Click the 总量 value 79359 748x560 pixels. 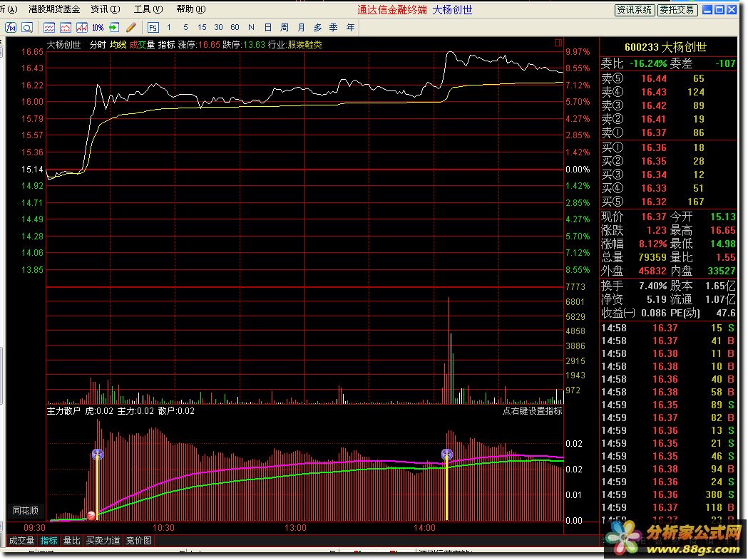pos(652,257)
